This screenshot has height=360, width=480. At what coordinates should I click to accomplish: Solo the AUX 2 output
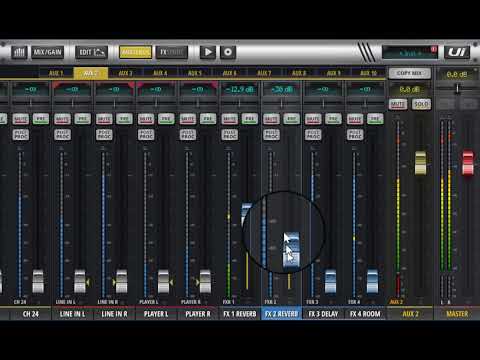click(x=421, y=104)
